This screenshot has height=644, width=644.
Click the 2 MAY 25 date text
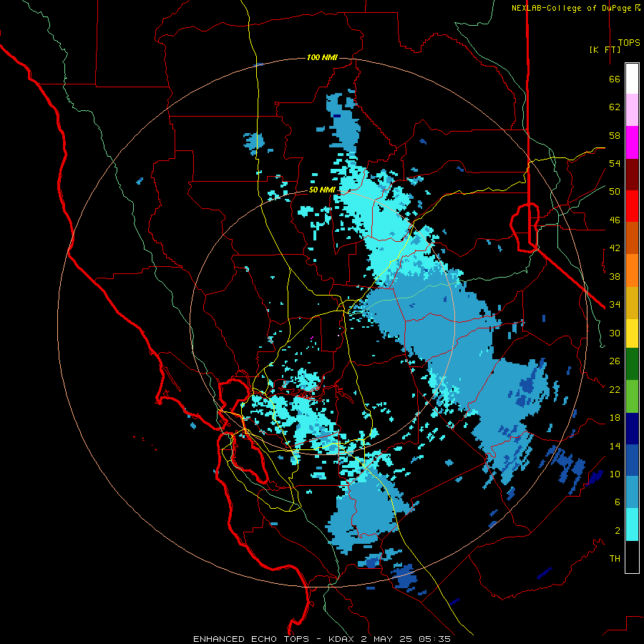pyautogui.click(x=388, y=639)
